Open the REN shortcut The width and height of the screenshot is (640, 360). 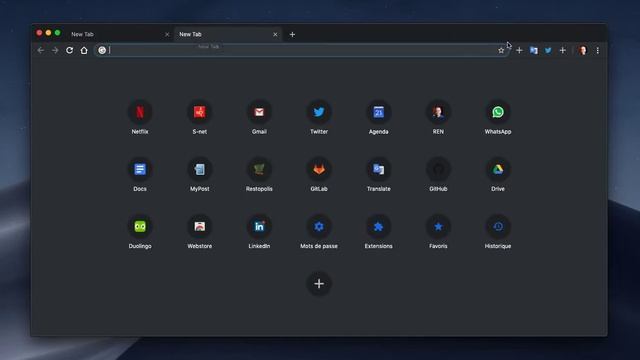point(438,117)
